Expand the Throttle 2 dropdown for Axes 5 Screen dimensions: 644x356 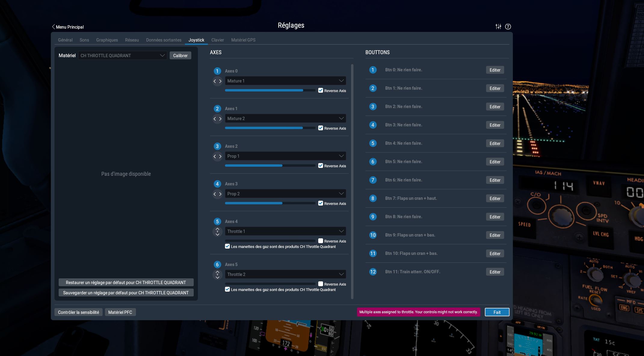pyautogui.click(x=341, y=274)
